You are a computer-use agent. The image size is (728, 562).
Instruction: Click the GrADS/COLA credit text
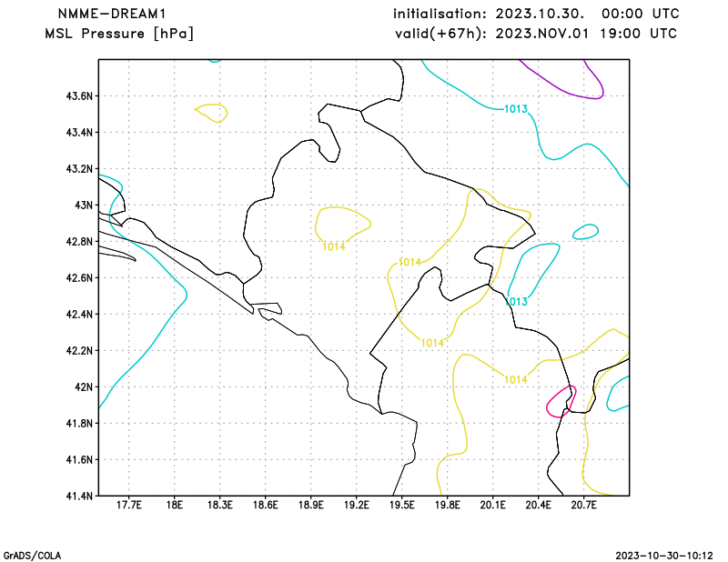[x=32, y=556]
